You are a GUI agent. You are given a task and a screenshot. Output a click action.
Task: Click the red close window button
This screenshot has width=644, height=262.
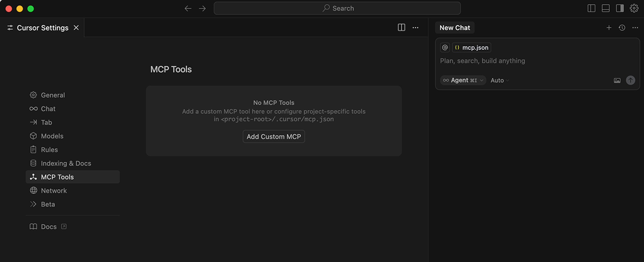point(9,9)
